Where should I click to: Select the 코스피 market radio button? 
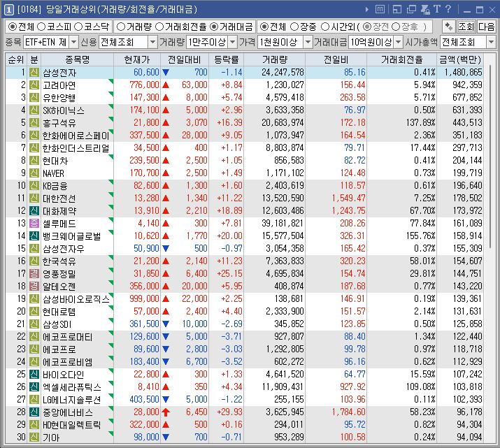pos(41,27)
